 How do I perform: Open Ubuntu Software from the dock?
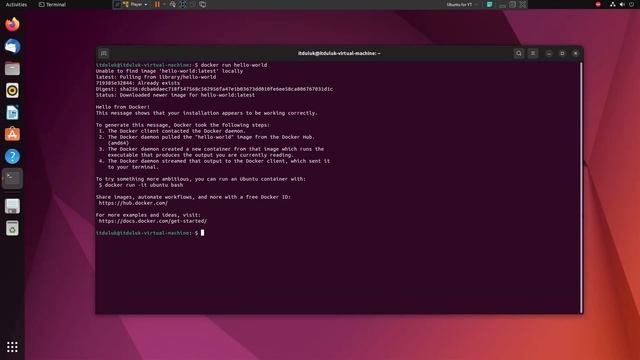click(12, 134)
